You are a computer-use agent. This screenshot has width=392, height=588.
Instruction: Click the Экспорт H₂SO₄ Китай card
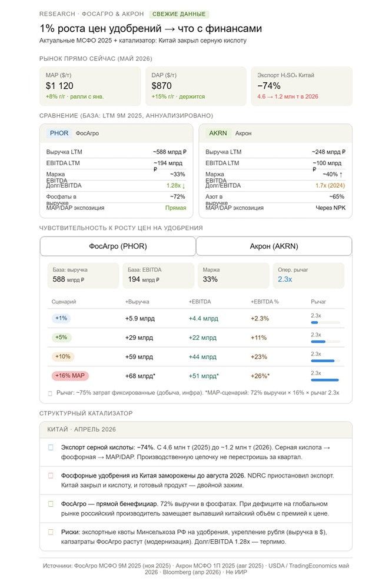pyautogui.click(x=301, y=86)
